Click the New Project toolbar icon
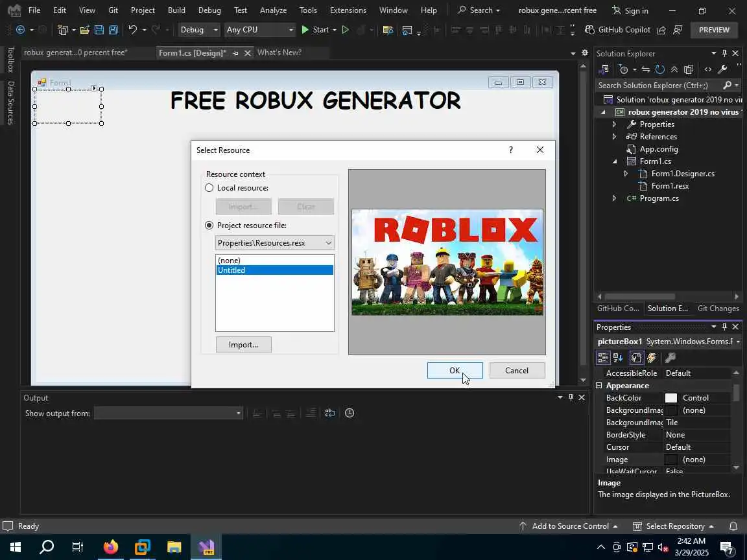 pos(62,30)
